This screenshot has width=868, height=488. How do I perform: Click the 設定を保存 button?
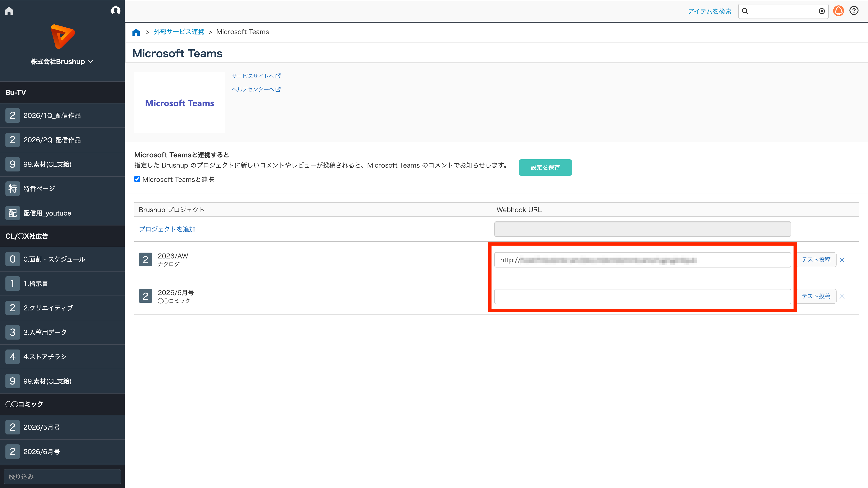point(545,167)
